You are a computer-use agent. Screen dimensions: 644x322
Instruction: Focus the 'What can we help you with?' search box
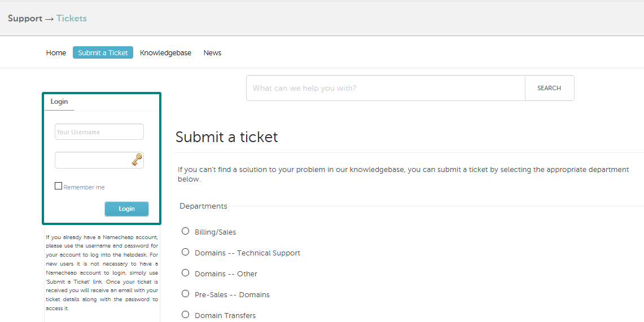click(x=385, y=88)
